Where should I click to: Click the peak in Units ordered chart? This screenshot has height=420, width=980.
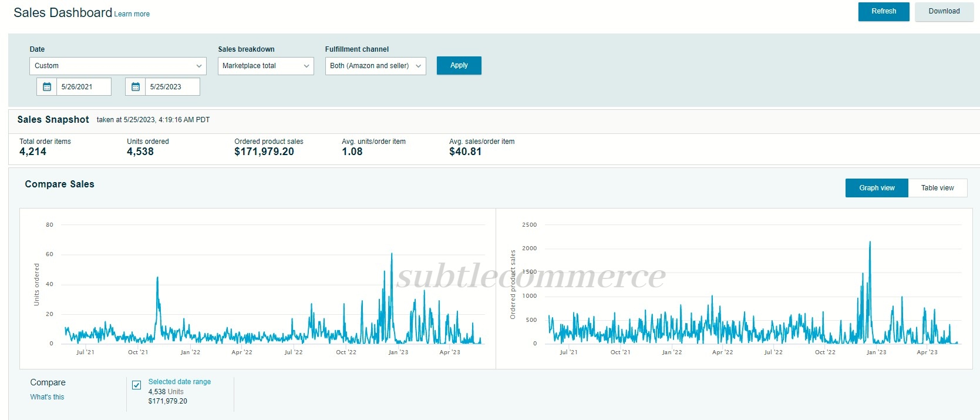click(392, 254)
